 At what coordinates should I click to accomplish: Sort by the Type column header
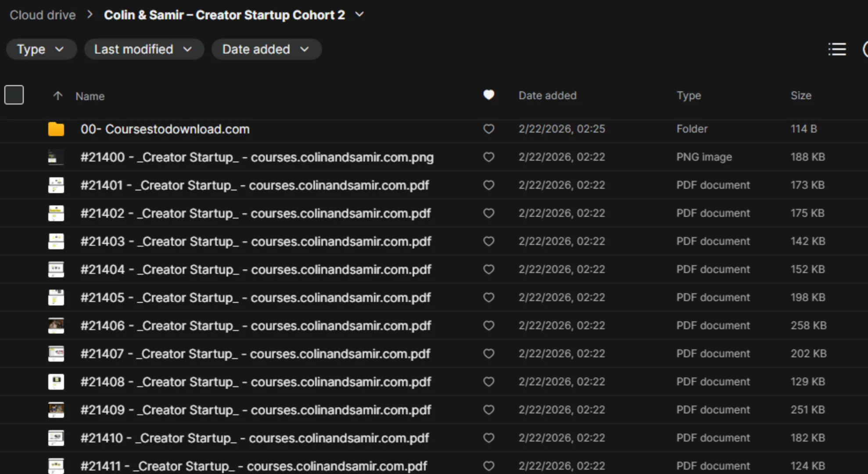point(689,95)
